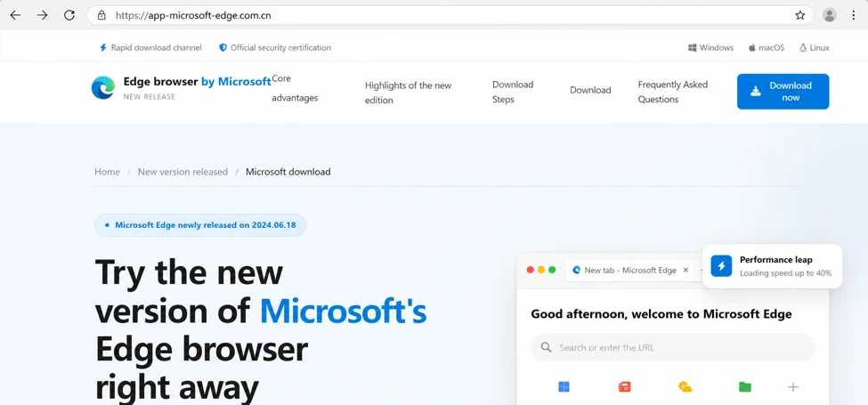868x405 pixels.
Task: Open the Core advantages nav item
Action: [295, 88]
